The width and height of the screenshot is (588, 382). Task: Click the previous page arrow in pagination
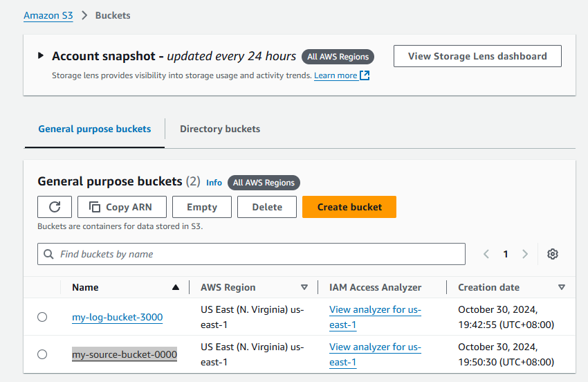486,254
